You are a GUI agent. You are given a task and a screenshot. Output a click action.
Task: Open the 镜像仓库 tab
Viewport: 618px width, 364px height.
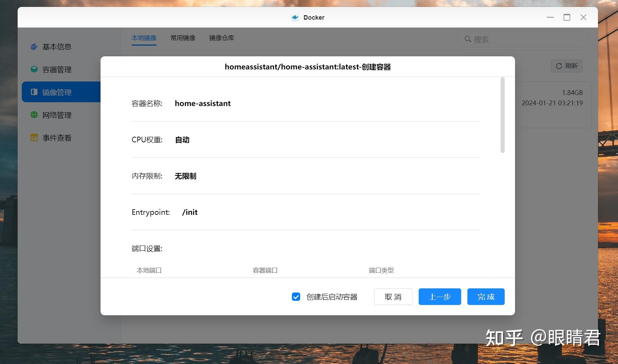click(x=221, y=38)
